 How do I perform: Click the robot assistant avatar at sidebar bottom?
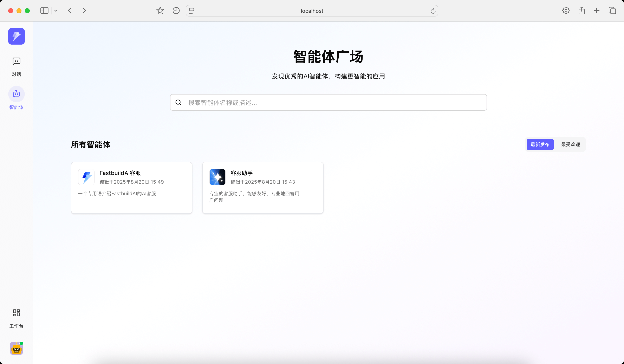16,348
